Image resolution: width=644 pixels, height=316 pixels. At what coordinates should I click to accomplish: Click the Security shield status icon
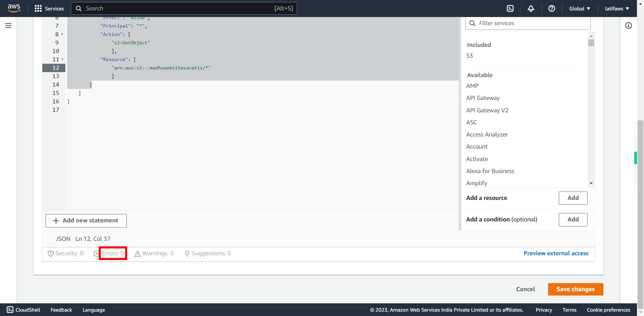51,254
